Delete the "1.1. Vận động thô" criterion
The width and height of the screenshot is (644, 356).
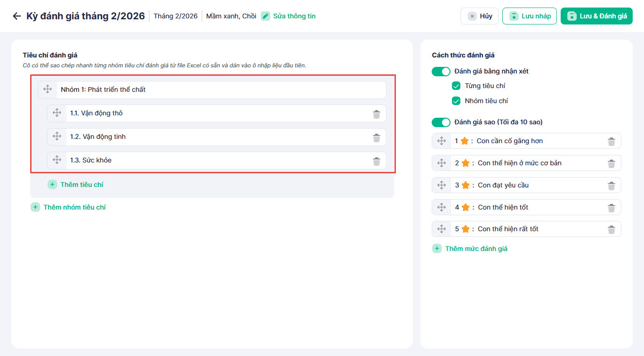tap(377, 114)
